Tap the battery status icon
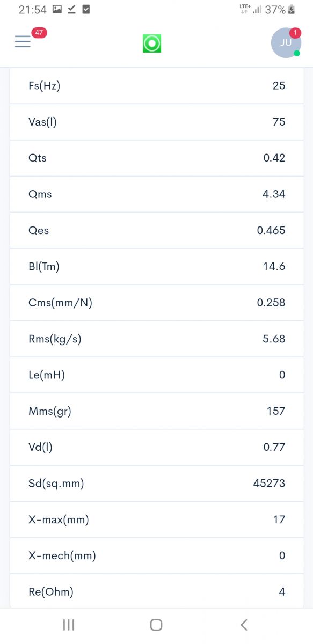Image resolution: width=313 pixels, height=644 pixels. pyautogui.click(x=292, y=10)
